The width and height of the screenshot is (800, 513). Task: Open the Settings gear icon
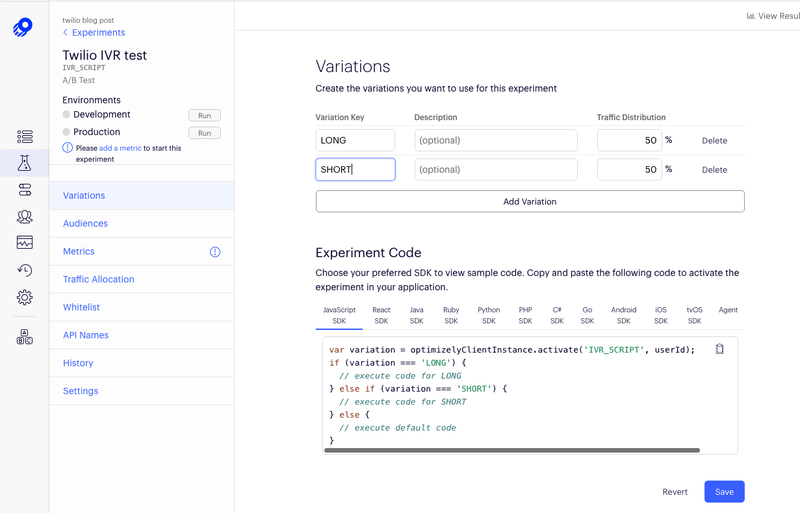coord(24,297)
